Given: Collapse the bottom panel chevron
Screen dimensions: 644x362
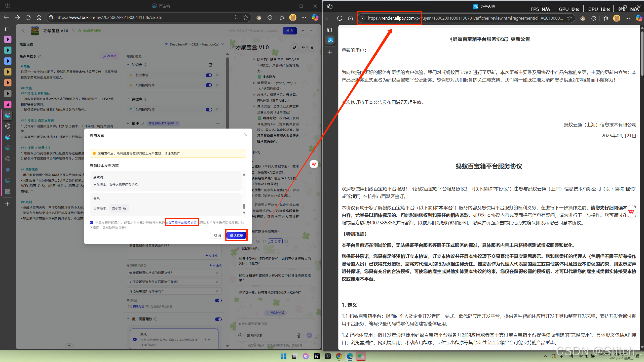Looking at the screenshot, I should [69, 346].
